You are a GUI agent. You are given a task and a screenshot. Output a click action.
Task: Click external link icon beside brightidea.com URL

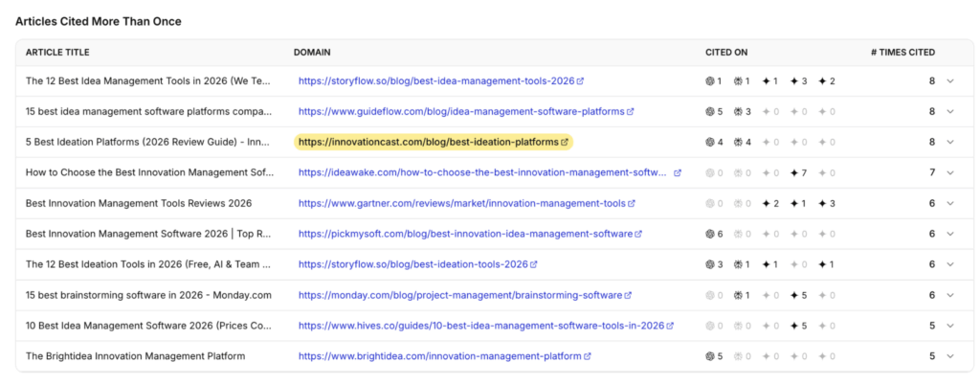[x=588, y=357]
